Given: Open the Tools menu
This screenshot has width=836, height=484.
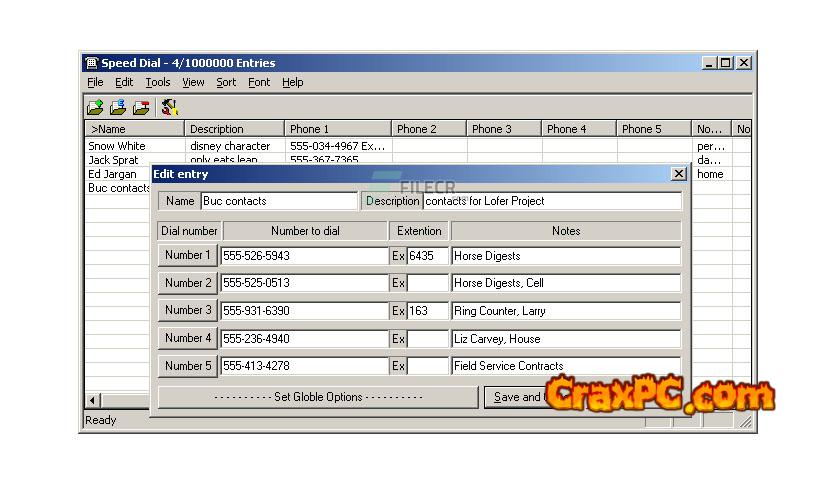Looking at the screenshot, I should (158, 82).
